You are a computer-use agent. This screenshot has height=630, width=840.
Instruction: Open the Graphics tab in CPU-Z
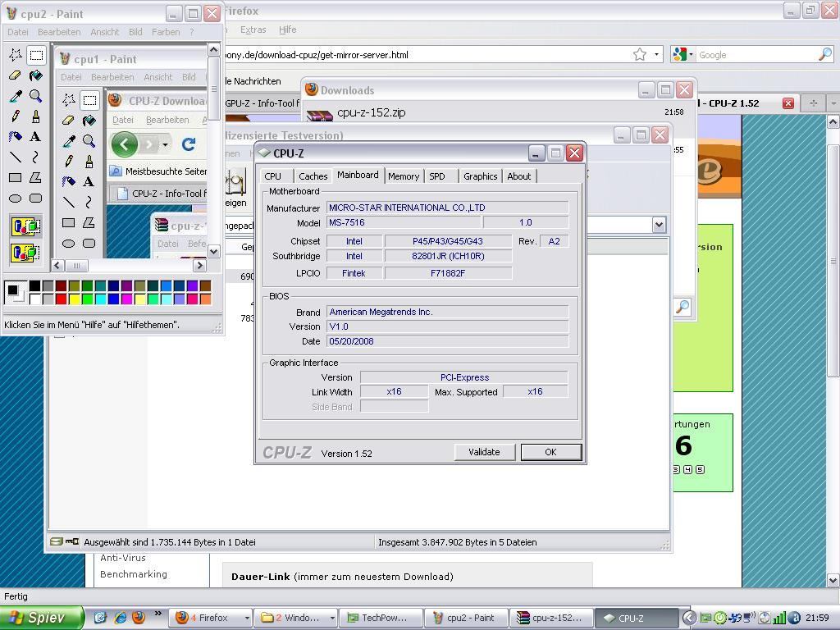coord(481,176)
